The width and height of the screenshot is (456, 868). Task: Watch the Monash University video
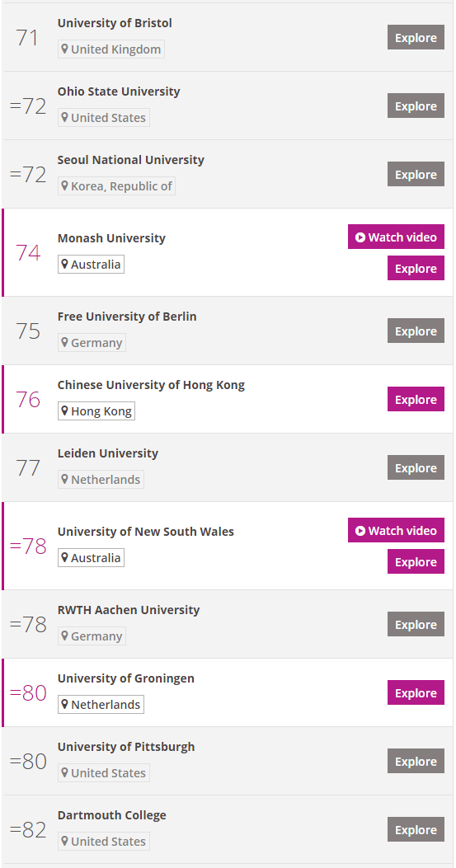point(396,237)
